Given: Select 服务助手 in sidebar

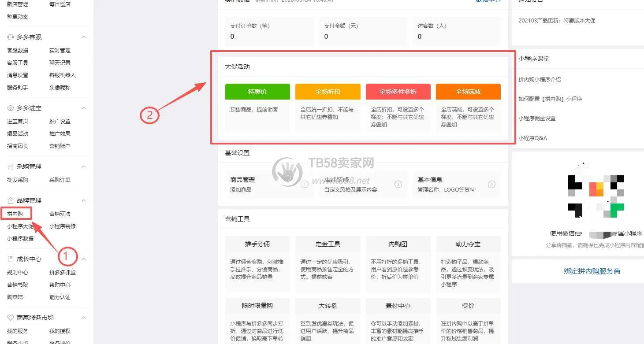Looking at the screenshot, I should click(x=18, y=88).
